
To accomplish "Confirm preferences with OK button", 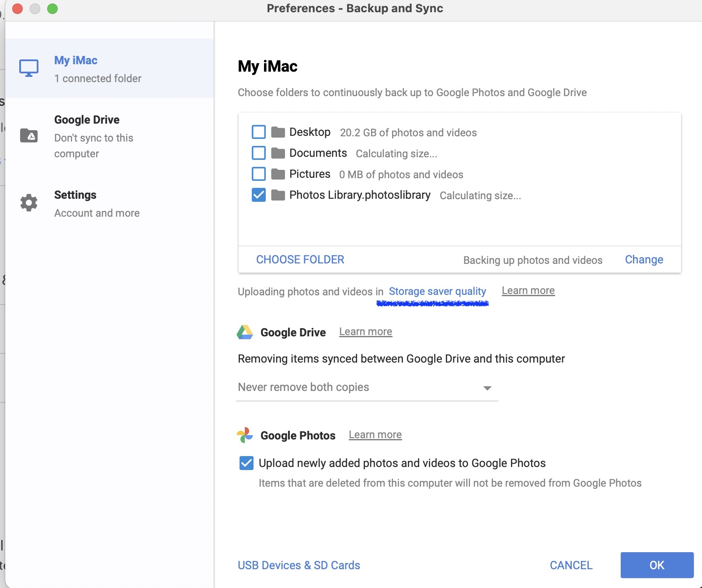I will (x=657, y=565).
